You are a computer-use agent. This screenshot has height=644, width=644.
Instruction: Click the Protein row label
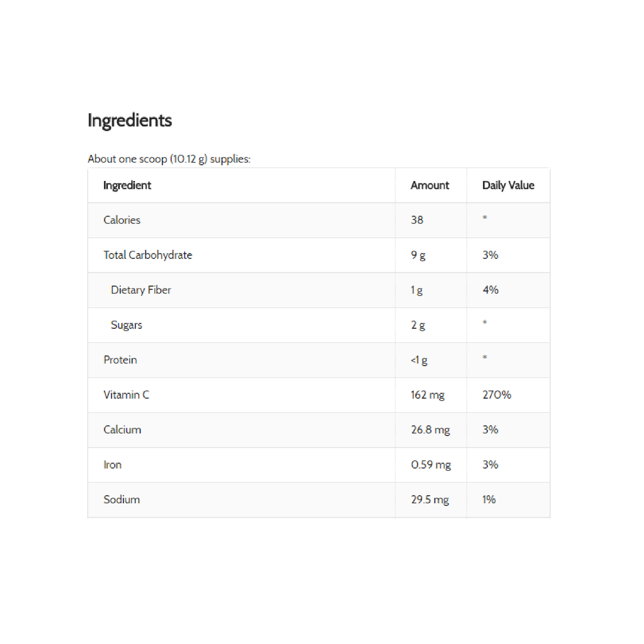(120, 360)
